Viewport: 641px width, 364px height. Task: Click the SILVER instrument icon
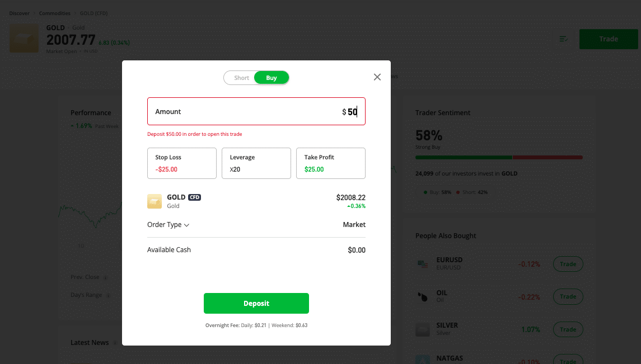coord(422,329)
